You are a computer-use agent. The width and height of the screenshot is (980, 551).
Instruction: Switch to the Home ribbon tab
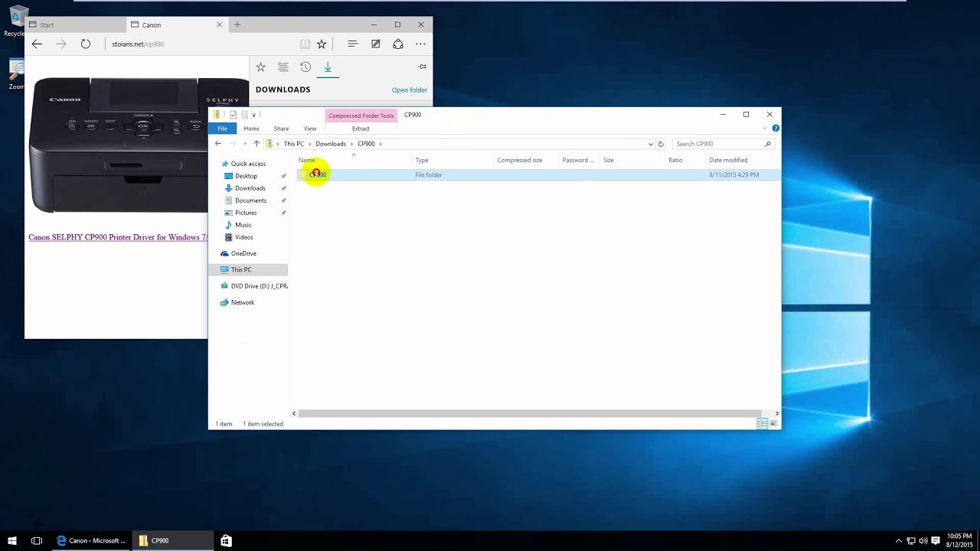[251, 129]
